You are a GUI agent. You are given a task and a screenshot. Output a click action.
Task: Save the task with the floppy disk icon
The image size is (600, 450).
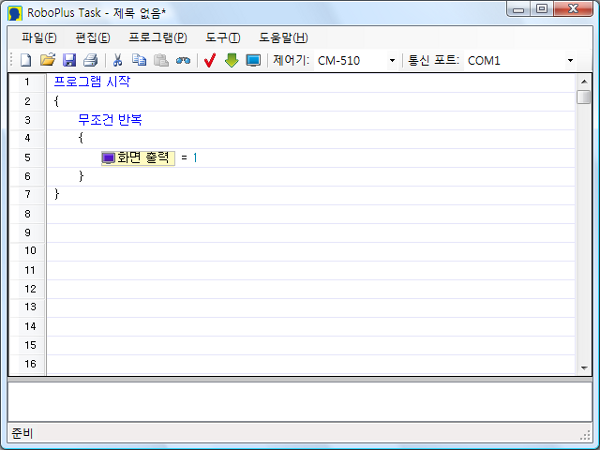(x=69, y=60)
